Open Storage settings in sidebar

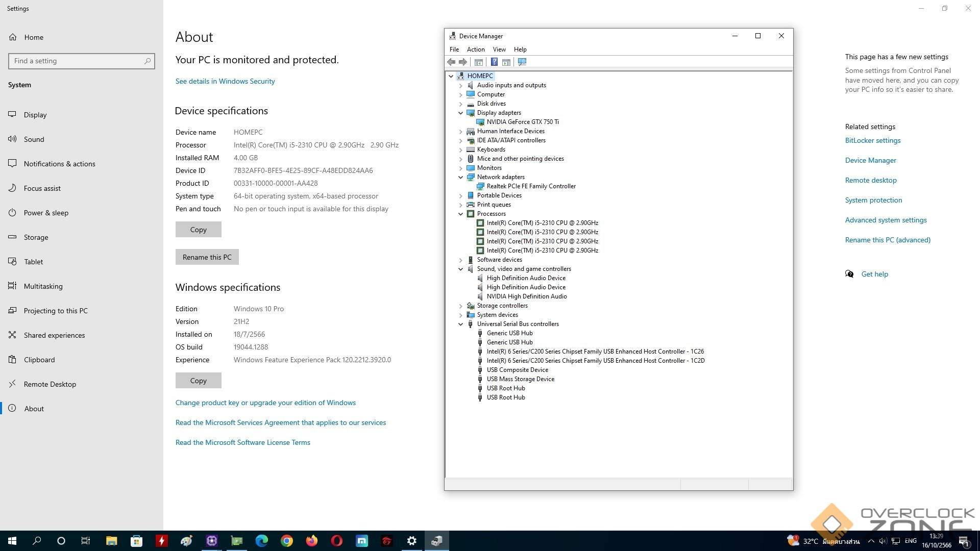[x=36, y=237]
